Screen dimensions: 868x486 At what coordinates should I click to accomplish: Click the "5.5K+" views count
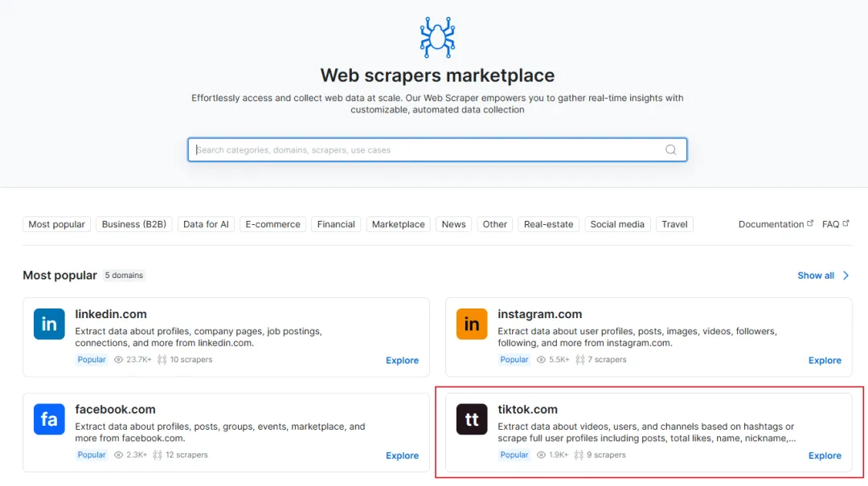click(x=559, y=360)
